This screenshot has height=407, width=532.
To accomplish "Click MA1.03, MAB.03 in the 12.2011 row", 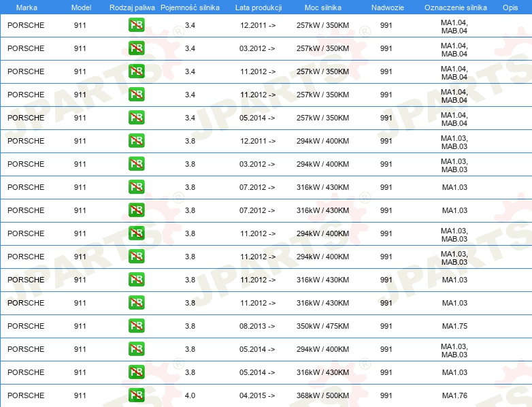I will click(x=454, y=142).
